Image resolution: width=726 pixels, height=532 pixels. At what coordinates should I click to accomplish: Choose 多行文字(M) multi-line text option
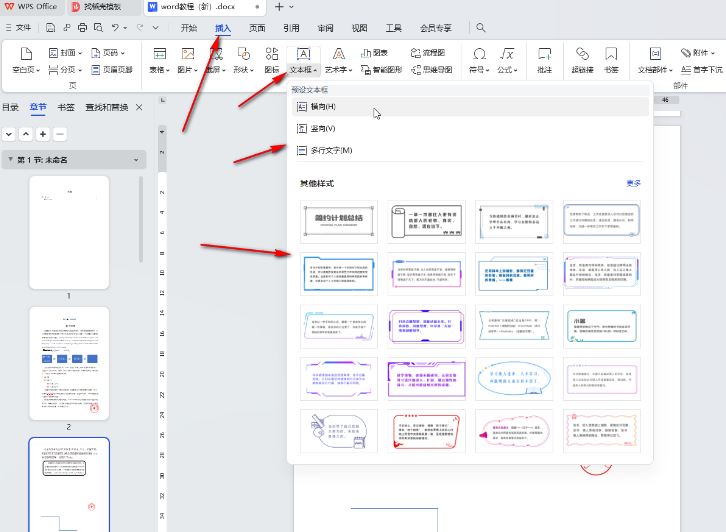tap(469, 150)
